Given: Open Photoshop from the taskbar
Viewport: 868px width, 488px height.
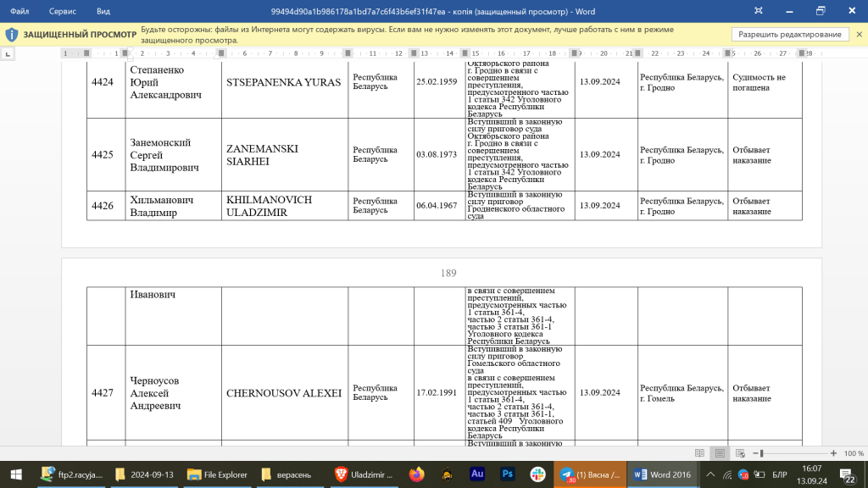Looking at the screenshot, I should click(508, 474).
